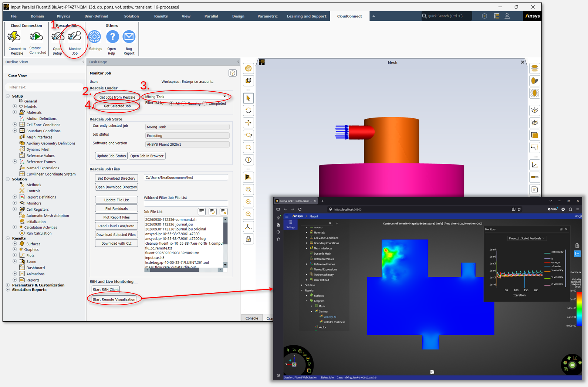This screenshot has width=588, height=387.
Task: Click the select-all icon above Job File List
Action: coord(213,211)
